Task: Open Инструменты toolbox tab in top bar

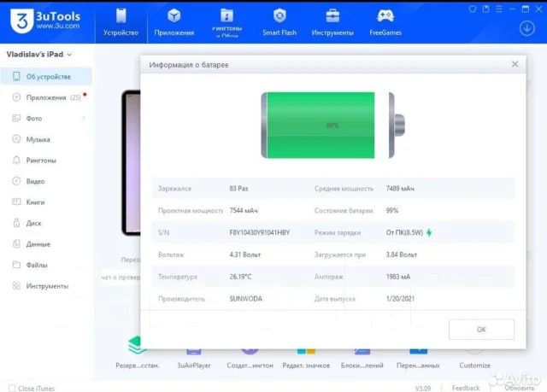Action: click(332, 23)
